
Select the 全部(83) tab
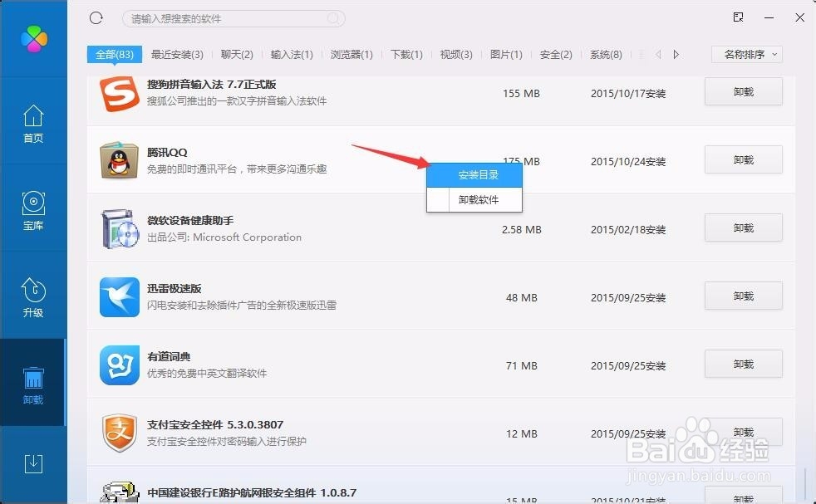(x=115, y=54)
